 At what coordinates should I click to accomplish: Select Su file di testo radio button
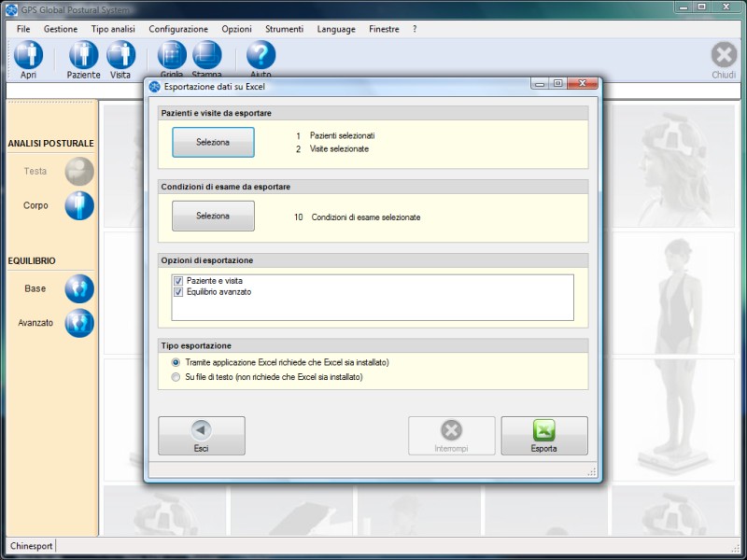tap(176, 377)
